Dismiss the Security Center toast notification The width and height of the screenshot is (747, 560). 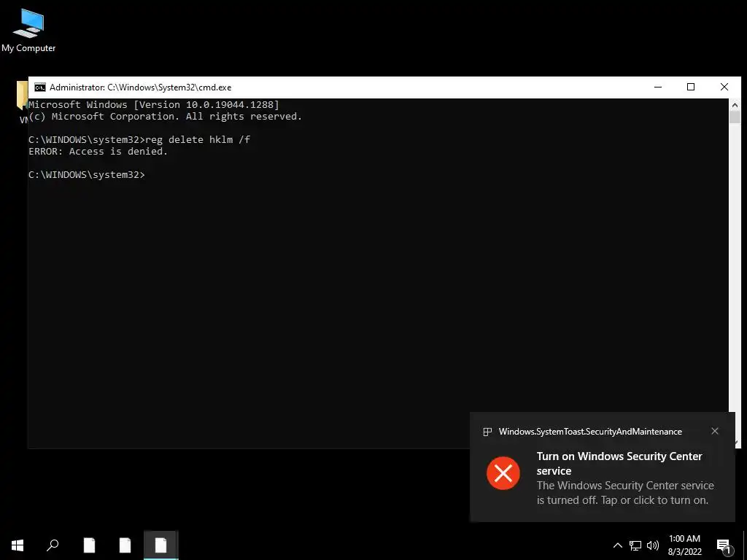pyautogui.click(x=715, y=431)
